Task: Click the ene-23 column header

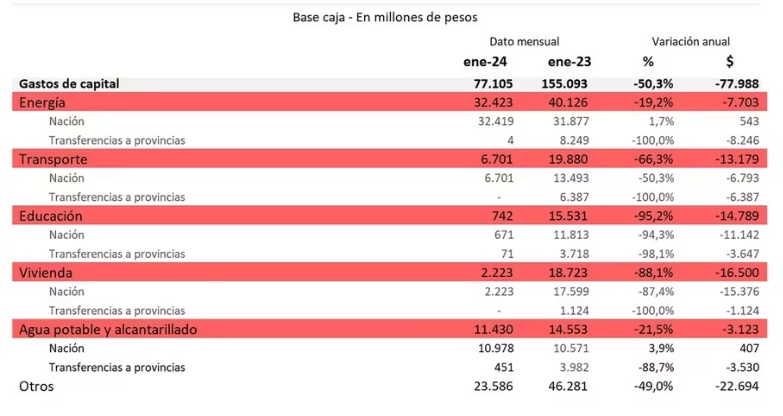Action: [x=570, y=62]
